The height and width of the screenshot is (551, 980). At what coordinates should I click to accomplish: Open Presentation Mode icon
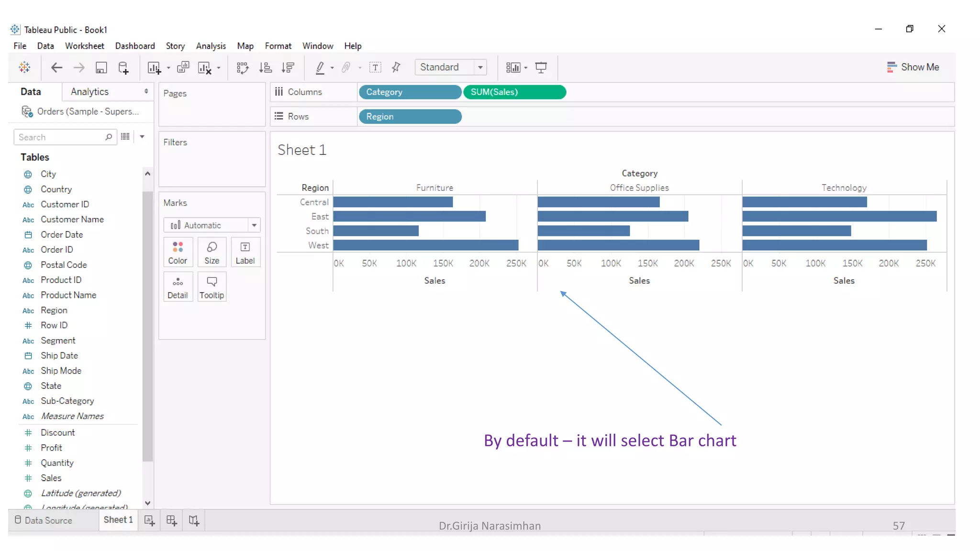point(541,67)
